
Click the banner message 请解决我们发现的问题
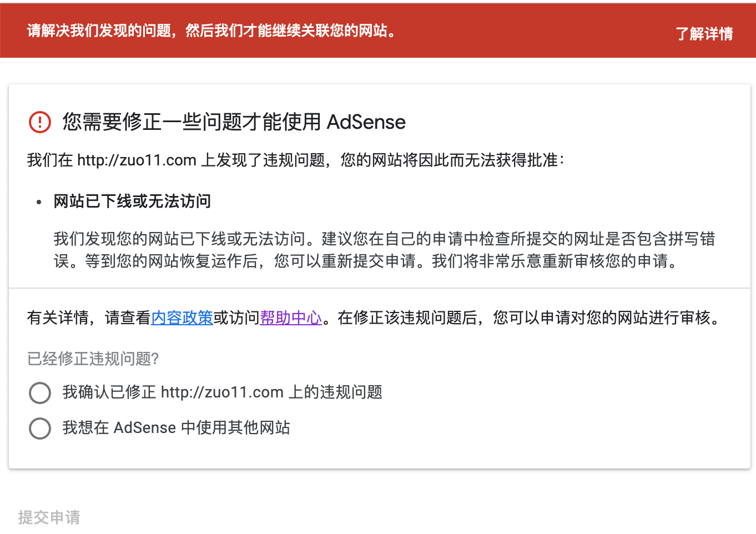pyautogui.click(x=212, y=31)
